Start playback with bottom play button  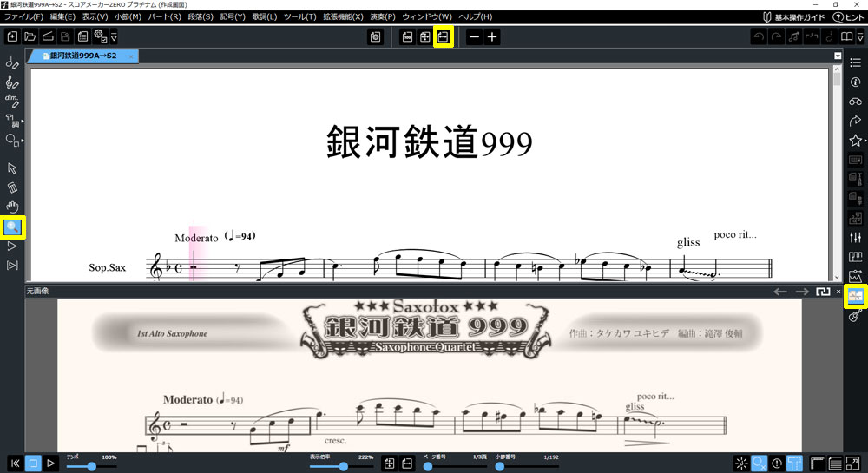click(50, 463)
